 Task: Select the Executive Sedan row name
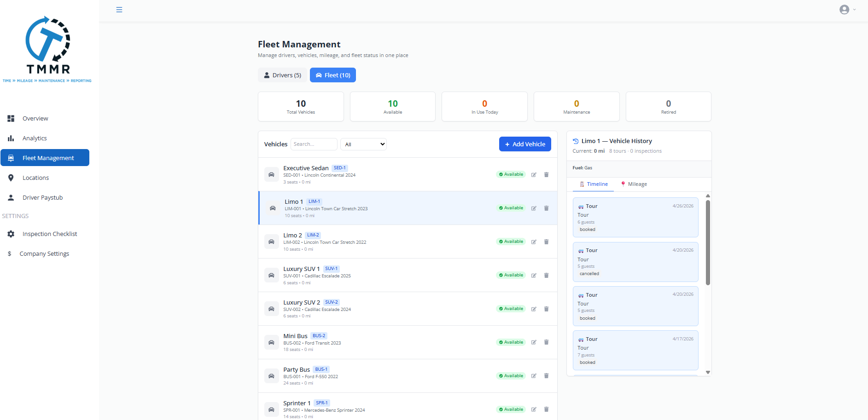click(306, 168)
